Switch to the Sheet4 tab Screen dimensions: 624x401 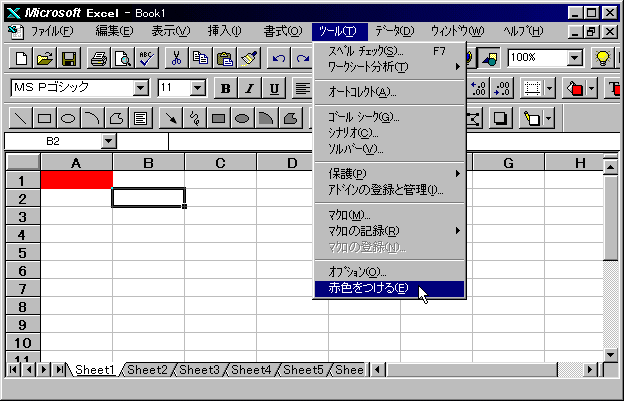(x=251, y=370)
